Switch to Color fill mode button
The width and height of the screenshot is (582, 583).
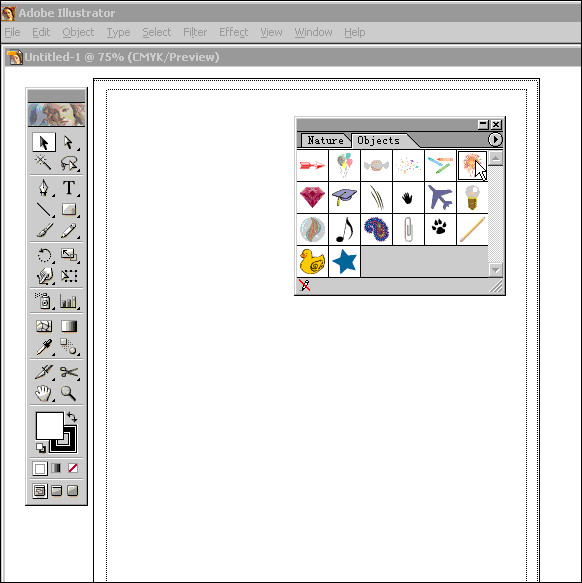(40, 468)
